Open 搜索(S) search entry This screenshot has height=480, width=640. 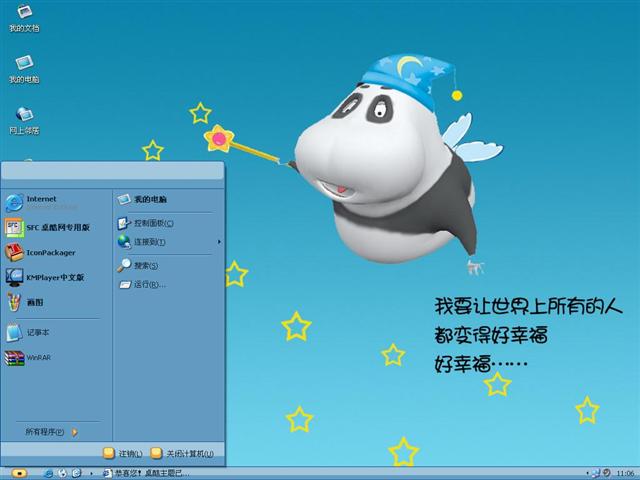tap(138, 266)
